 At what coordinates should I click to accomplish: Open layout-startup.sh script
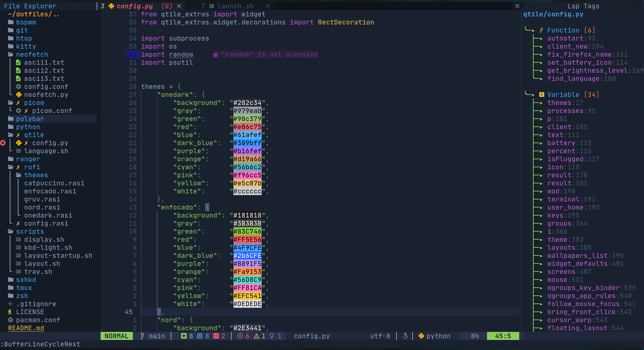pyautogui.click(x=58, y=255)
